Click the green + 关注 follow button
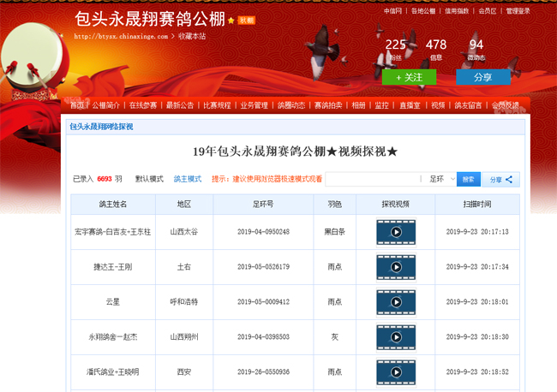Screen dimensions: 557x392 [409, 77]
